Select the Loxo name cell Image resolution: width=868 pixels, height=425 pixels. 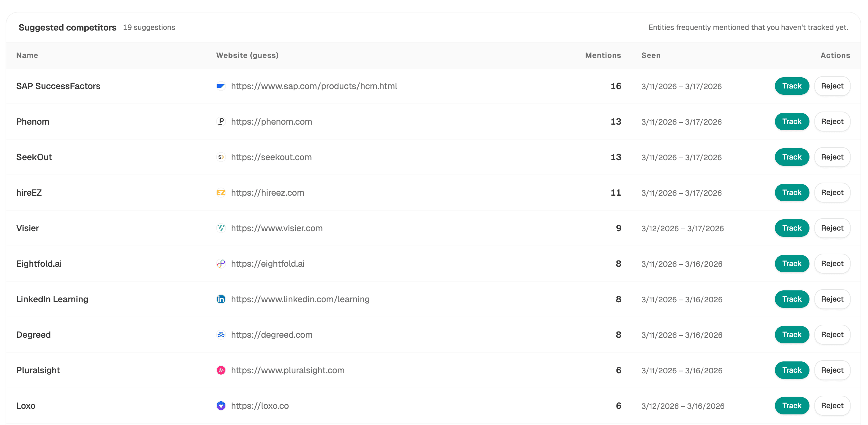(x=26, y=406)
